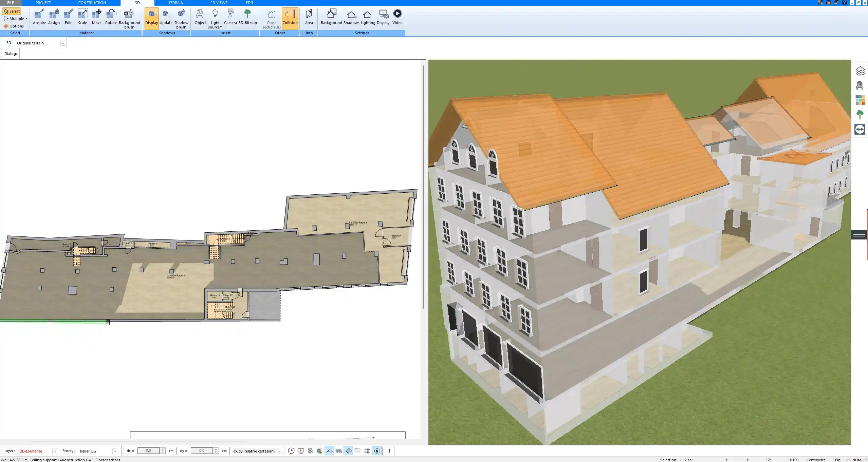This screenshot has height=462, width=868.
Task: Click the TeamViewer arrows icon in sidebar
Action: click(860, 129)
